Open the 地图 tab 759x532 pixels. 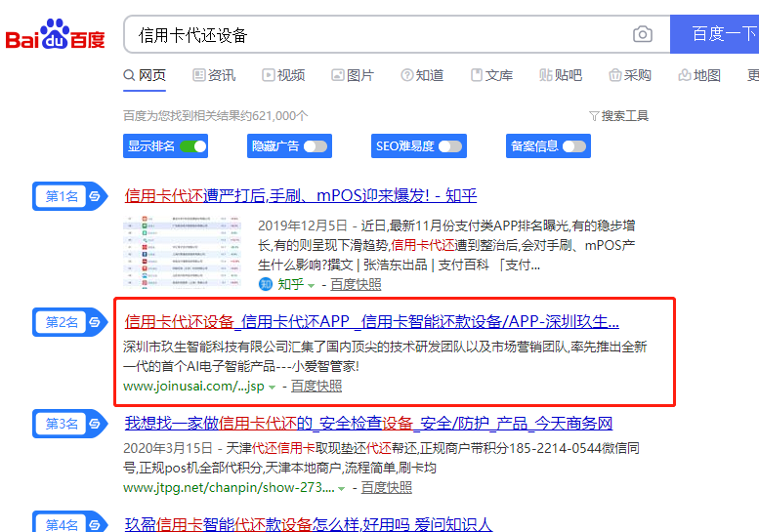(x=700, y=75)
